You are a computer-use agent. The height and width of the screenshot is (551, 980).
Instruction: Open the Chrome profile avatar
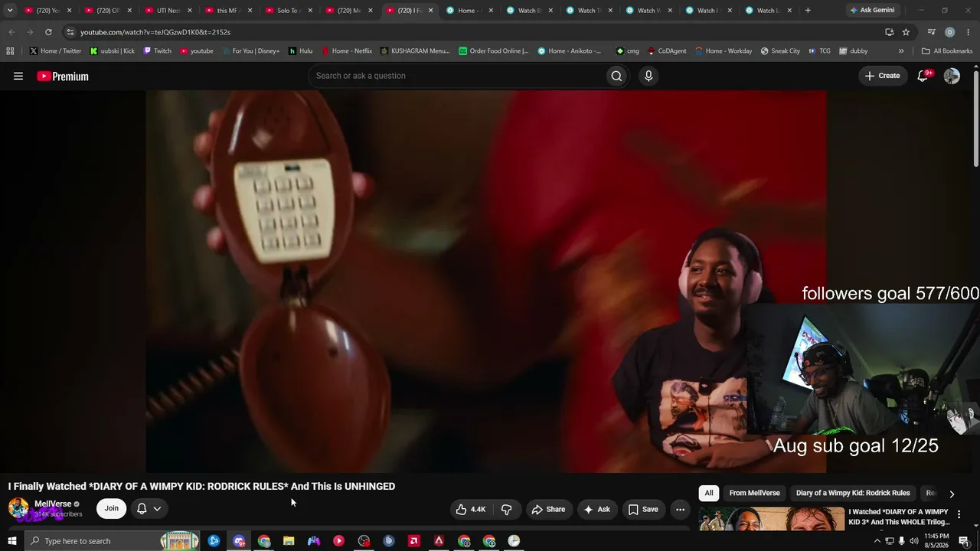click(949, 32)
